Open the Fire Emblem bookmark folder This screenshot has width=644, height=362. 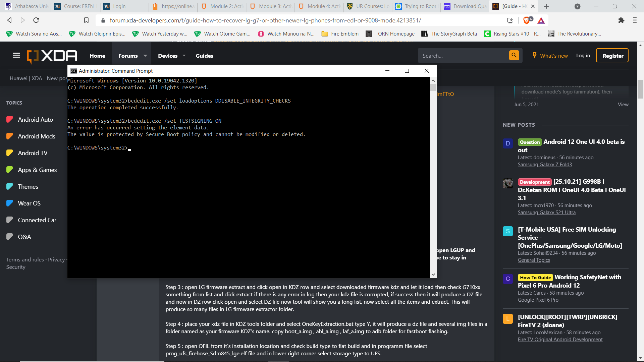click(x=340, y=34)
